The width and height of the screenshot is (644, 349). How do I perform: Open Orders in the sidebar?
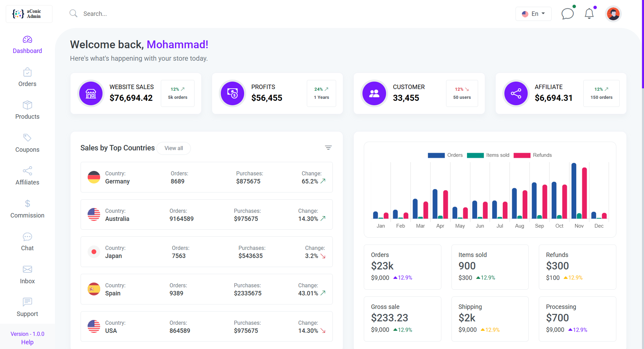27,78
